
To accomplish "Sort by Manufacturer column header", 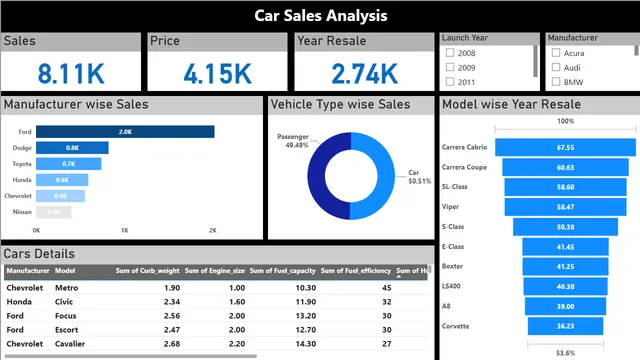I will tap(28, 271).
